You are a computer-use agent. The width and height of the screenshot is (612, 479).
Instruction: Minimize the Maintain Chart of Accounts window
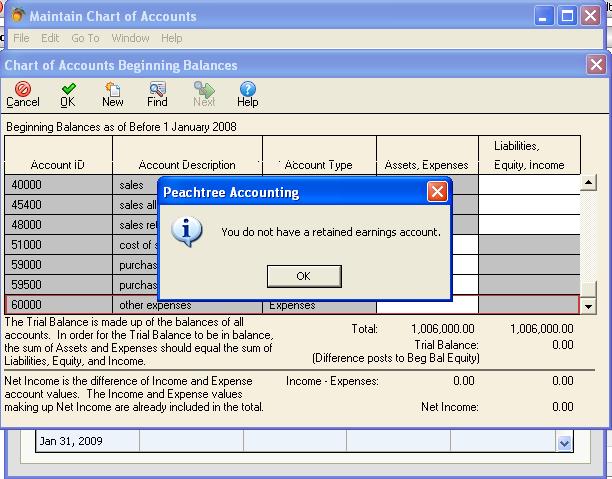[543, 16]
